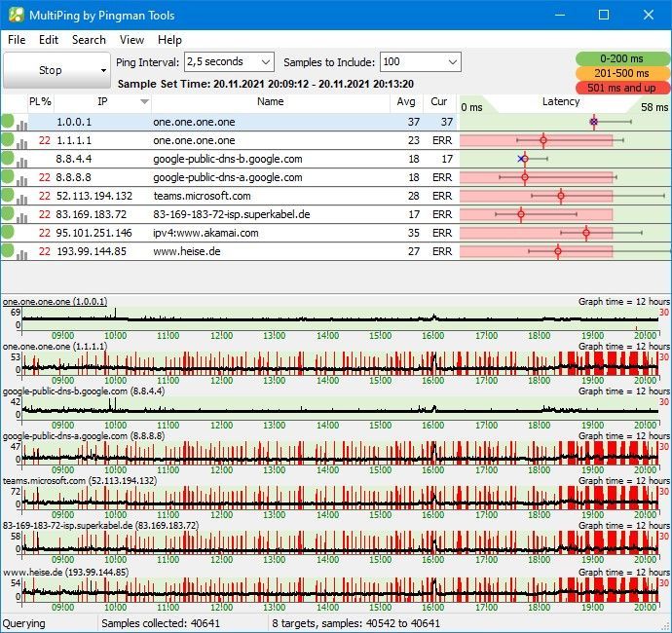Select 83-169-183-72-isp.superkabel.de name cell
This screenshot has width=672, height=633.
click(x=232, y=214)
